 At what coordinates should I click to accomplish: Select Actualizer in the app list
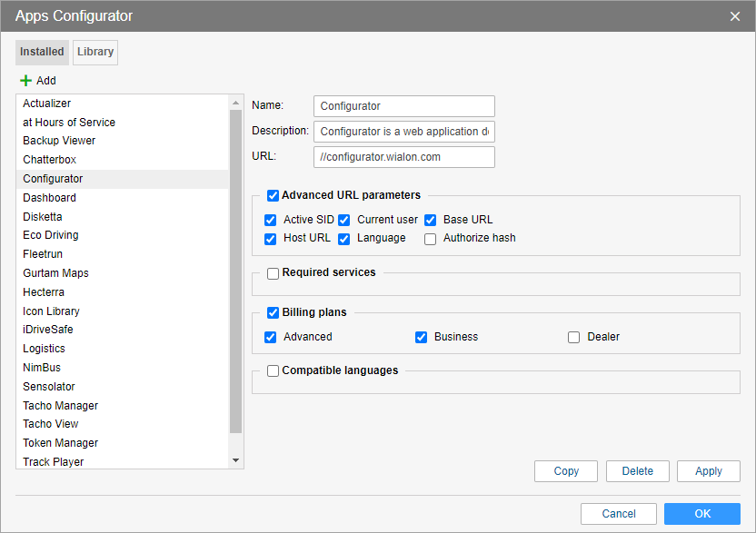[x=122, y=104]
